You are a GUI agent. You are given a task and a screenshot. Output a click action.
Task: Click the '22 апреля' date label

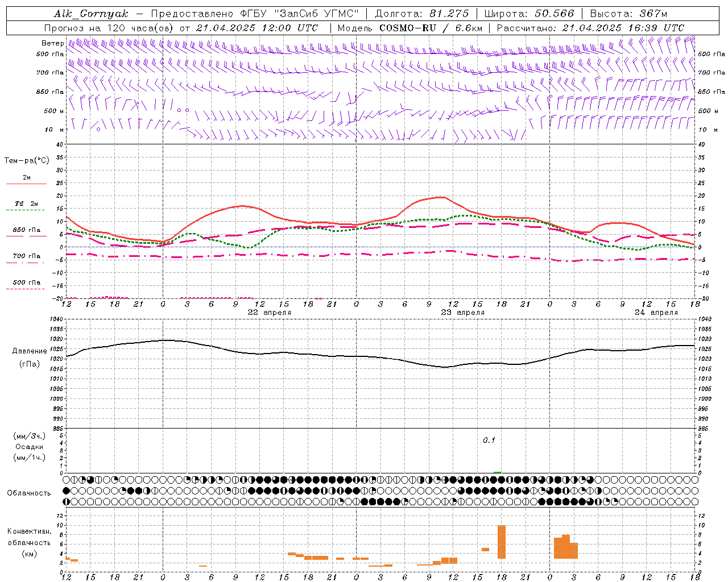point(269,312)
